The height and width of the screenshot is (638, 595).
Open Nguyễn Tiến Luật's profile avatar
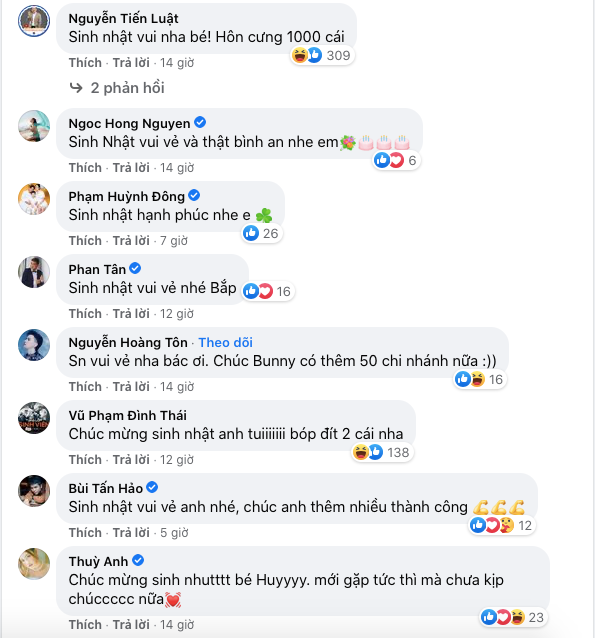pyautogui.click(x=34, y=21)
